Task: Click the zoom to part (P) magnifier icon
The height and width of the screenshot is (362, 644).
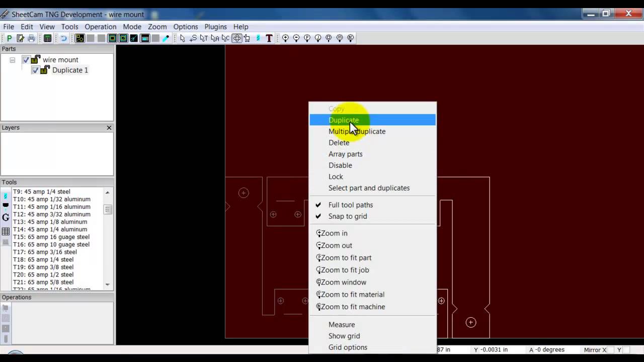Action: (x=307, y=38)
